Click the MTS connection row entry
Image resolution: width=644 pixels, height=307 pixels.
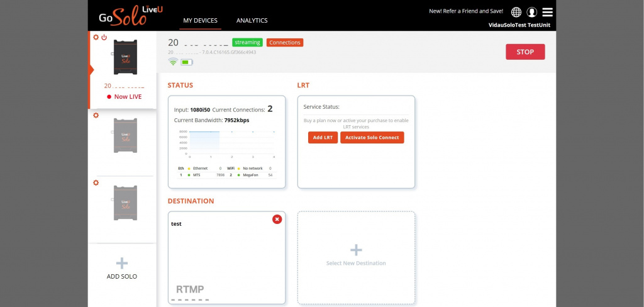coord(201,175)
